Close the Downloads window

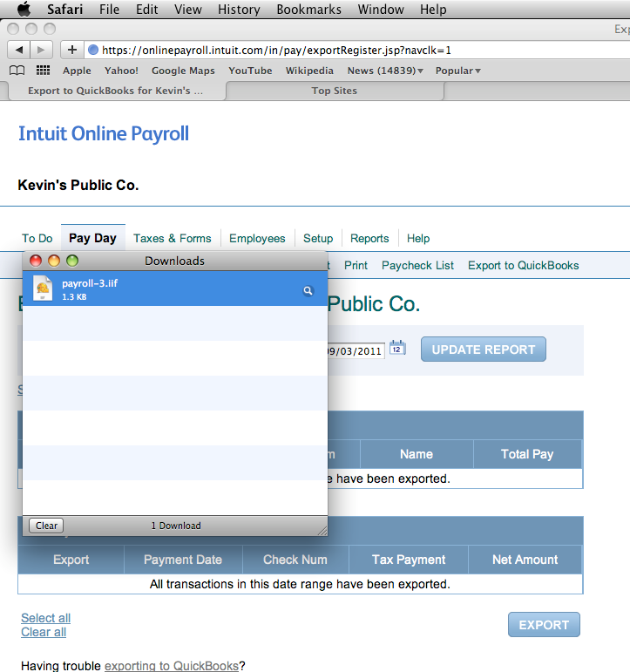coord(36,261)
